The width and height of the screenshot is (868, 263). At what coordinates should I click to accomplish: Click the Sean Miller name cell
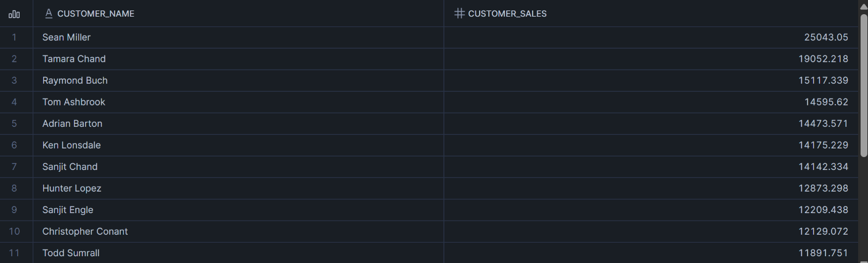click(67, 38)
